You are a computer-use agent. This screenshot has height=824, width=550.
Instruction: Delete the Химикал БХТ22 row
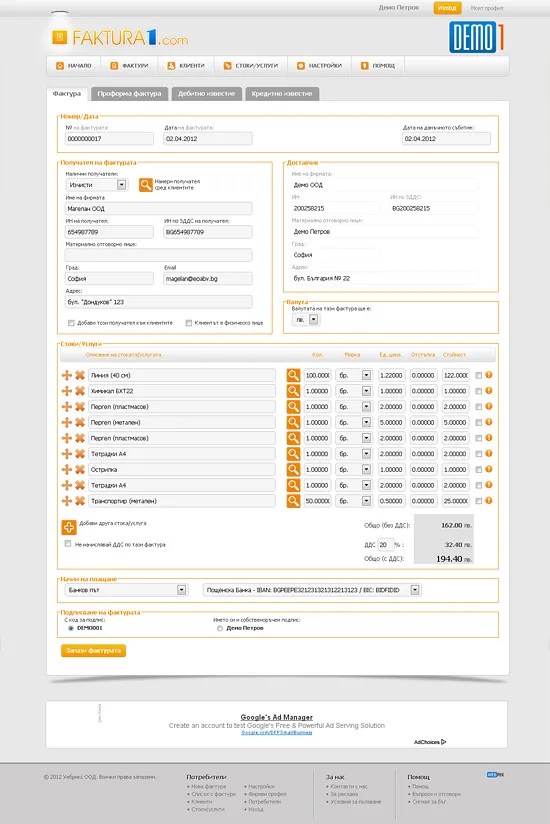pyautogui.click(x=80, y=391)
